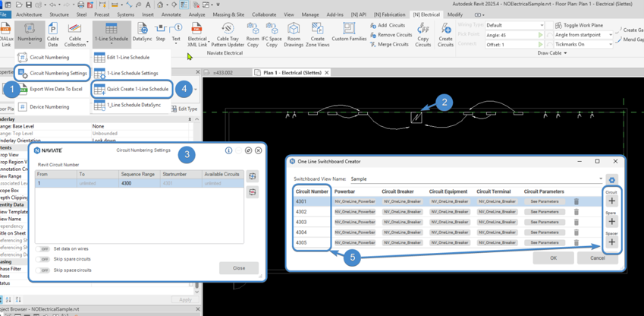Switch to the [N] Fabrication ribbon tab
The width and height of the screenshot is (644, 316).
[390, 14]
